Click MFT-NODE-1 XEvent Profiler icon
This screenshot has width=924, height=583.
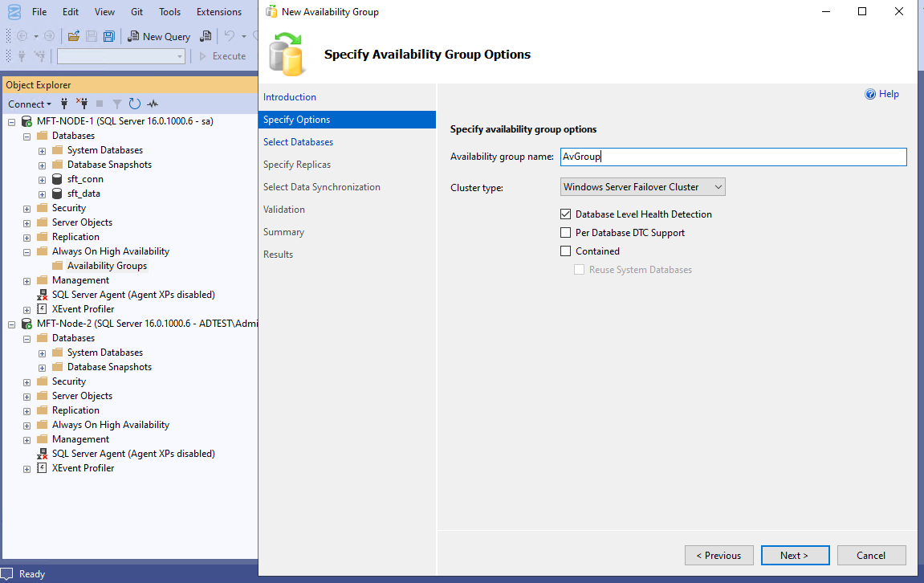pos(42,309)
